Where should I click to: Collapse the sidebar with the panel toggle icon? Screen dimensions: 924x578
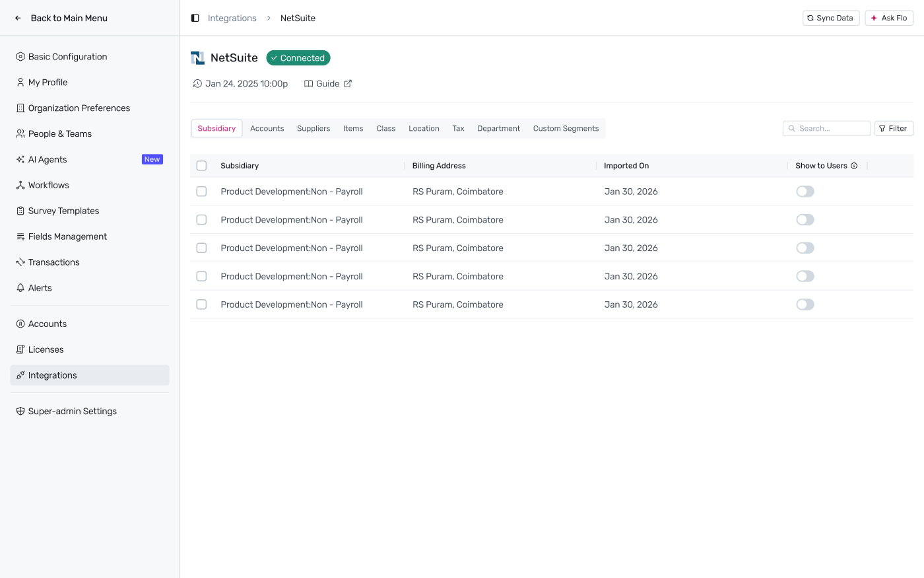point(195,18)
